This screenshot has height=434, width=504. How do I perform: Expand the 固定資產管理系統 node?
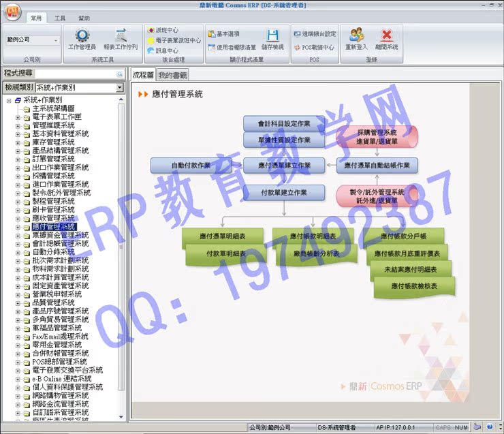18,286
